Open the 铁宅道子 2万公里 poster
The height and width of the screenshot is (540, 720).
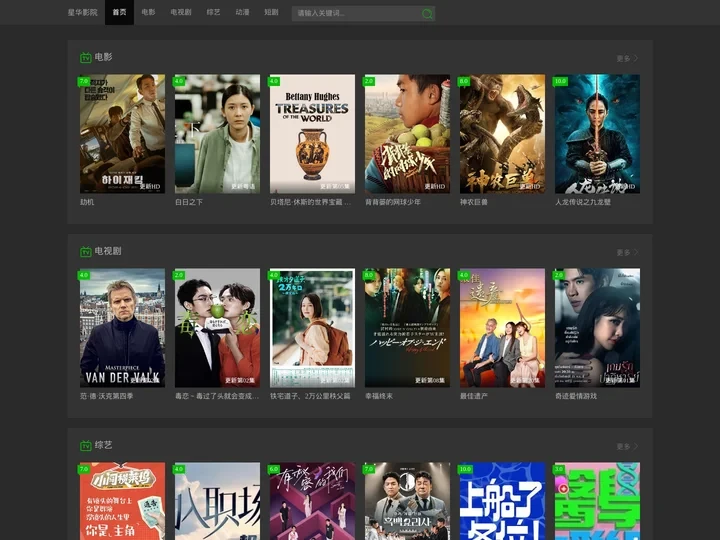click(313, 328)
